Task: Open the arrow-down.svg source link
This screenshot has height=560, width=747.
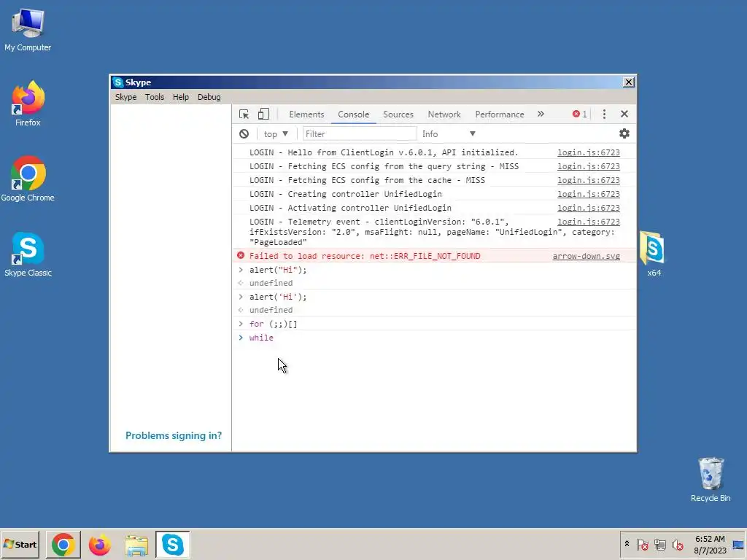Action: coord(586,256)
